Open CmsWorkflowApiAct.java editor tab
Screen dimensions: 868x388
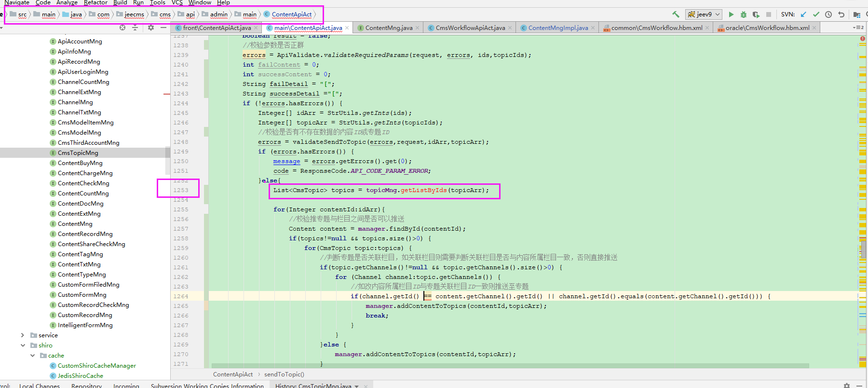point(470,28)
